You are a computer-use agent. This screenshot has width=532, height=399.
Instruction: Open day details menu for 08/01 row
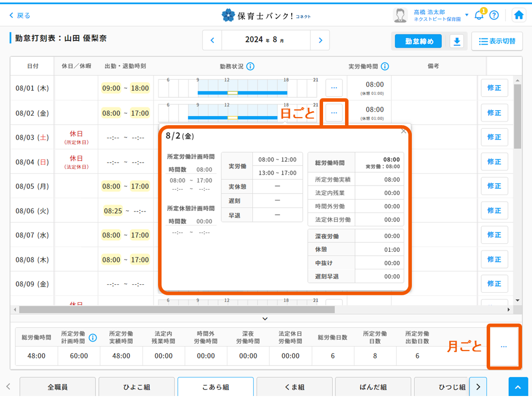click(334, 88)
